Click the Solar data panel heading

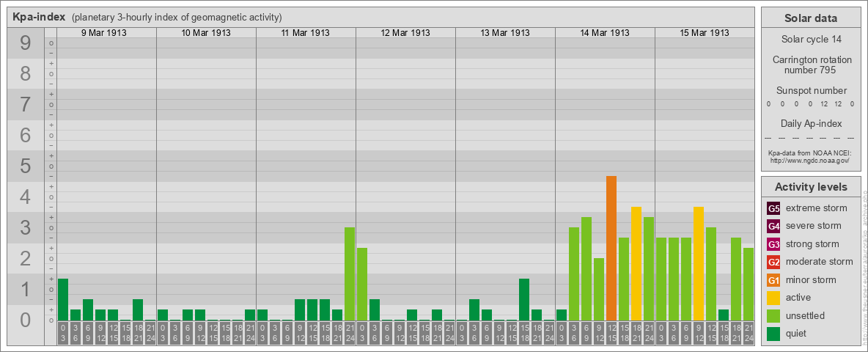tap(810, 18)
